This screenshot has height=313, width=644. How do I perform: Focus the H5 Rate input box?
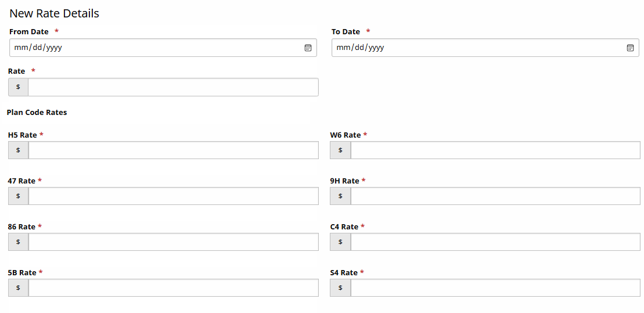173,150
